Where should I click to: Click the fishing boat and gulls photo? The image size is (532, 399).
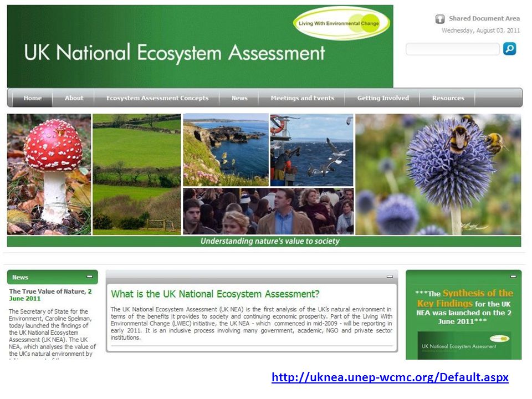[312, 150]
